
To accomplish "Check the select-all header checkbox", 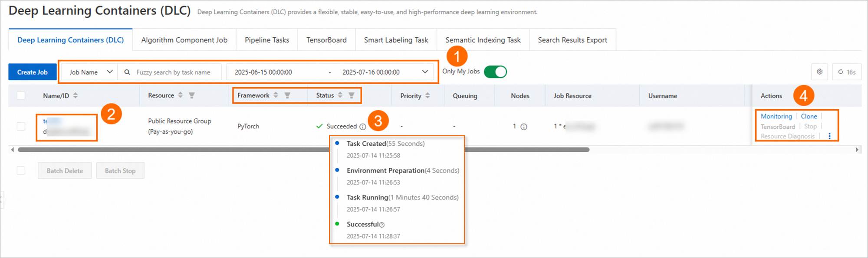I will 21,95.
